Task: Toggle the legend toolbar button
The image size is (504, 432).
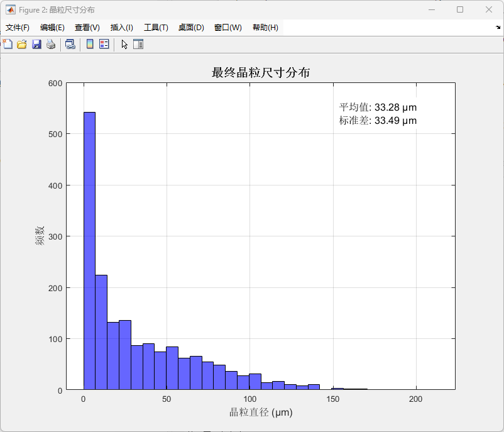Action: (x=104, y=44)
